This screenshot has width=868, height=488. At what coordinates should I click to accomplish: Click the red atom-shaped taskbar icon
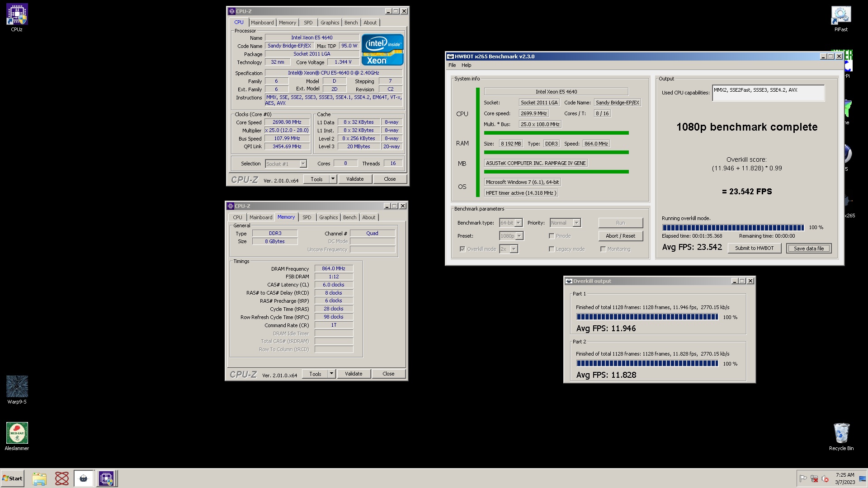tap(61, 479)
